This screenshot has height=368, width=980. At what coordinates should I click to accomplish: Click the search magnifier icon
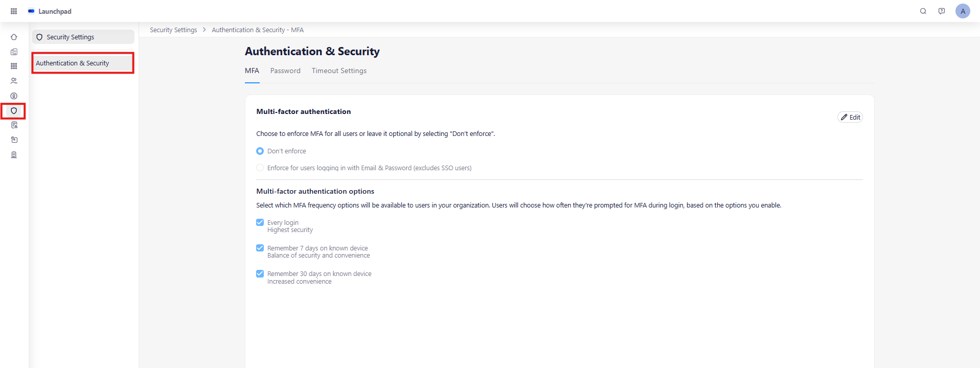[x=923, y=11]
